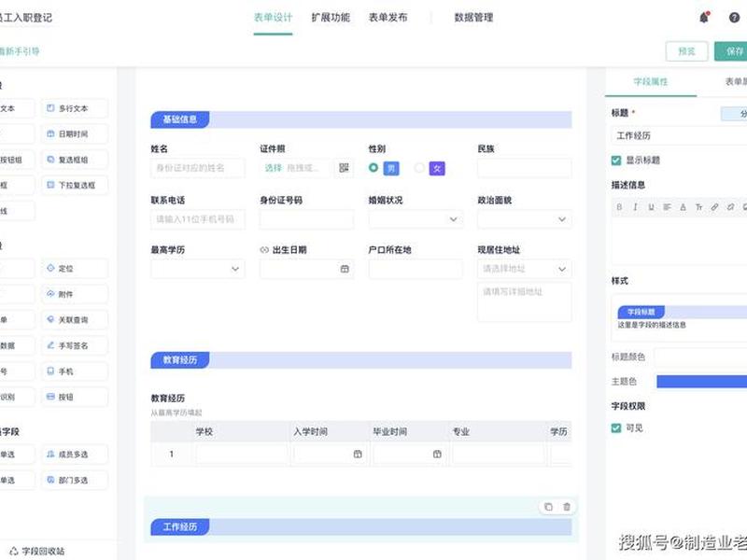Open calendar icon in 出生日期 field
Viewport: 747px width, 560px height.
345,269
